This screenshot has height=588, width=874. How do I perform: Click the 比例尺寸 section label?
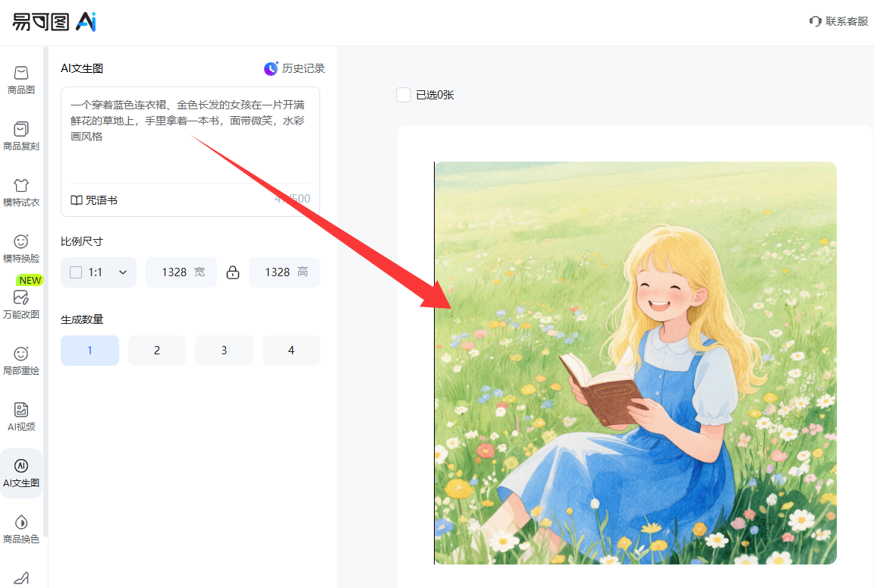point(82,241)
